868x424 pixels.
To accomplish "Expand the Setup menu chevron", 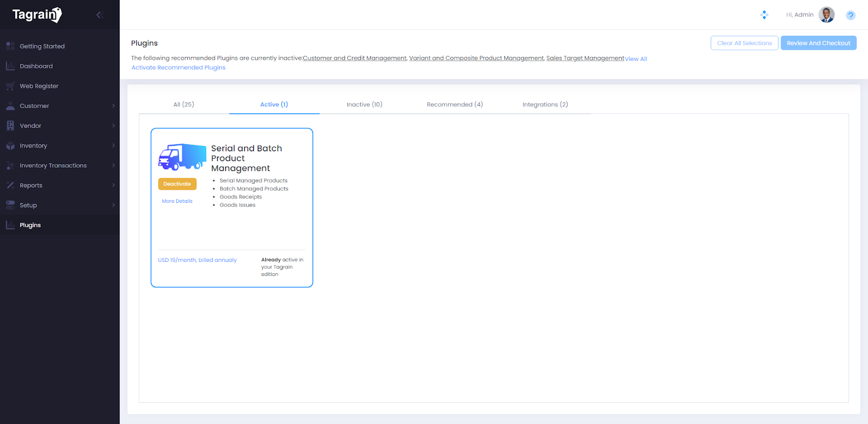I will pos(113,205).
